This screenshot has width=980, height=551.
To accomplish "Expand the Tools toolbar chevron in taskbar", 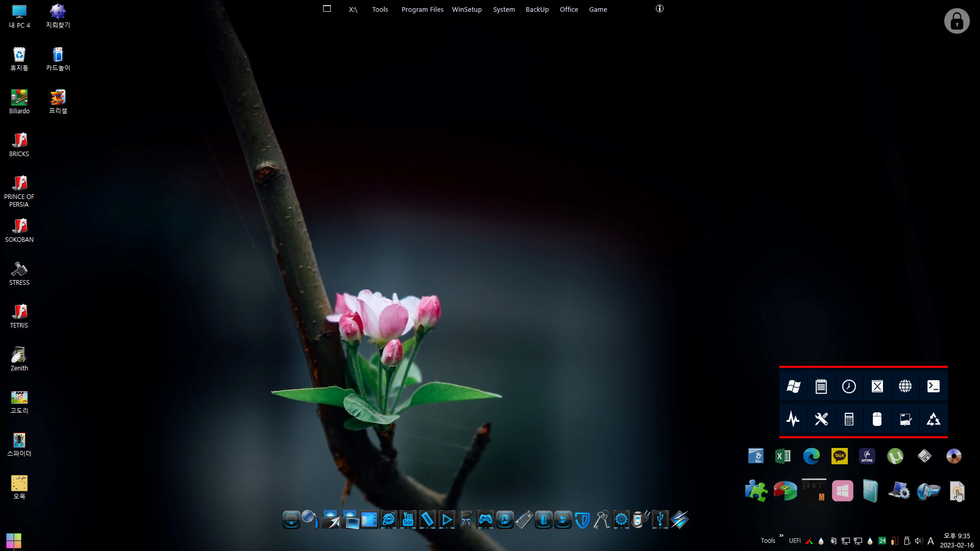I will (x=781, y=536).
